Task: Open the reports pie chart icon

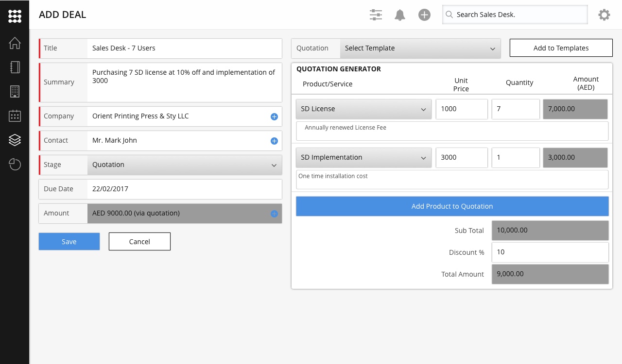Action: [15, 165]
